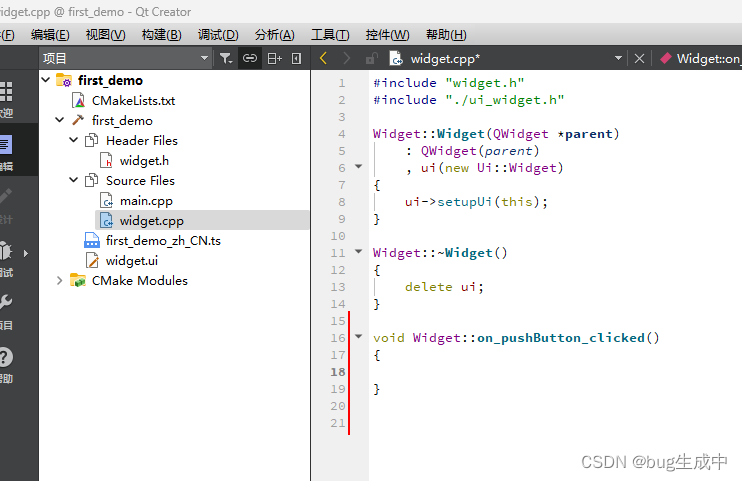Open the 构建(B) menu
Screen dimensions: 742x481
pyautogui.click(x=161, y=35)
